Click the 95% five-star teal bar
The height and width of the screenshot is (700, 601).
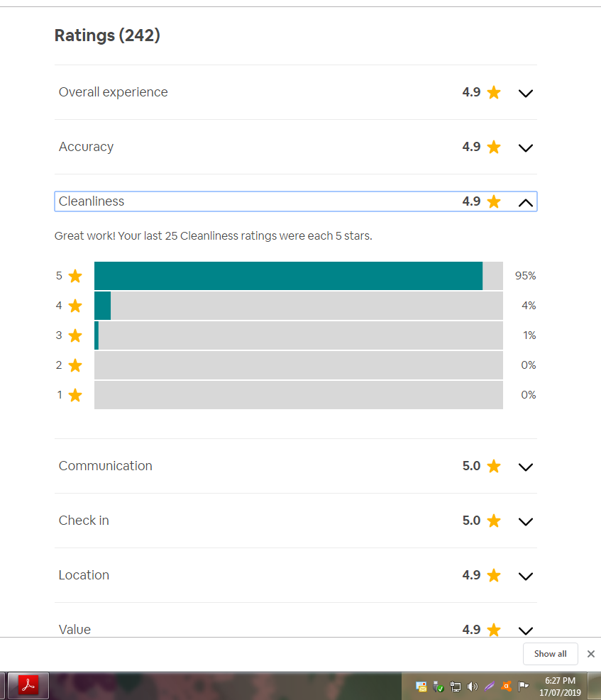click(x=288, y=276)
